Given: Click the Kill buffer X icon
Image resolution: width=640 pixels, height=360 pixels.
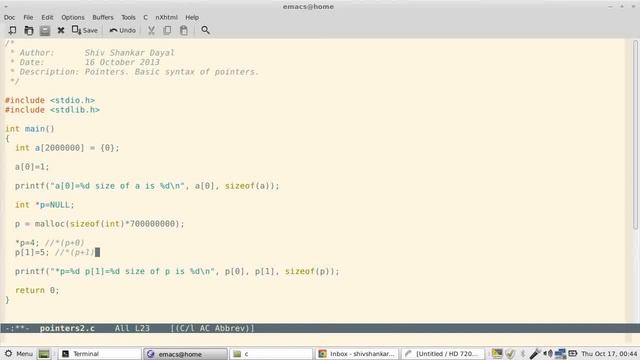Looking at the screenshot, I should point(61,30).
